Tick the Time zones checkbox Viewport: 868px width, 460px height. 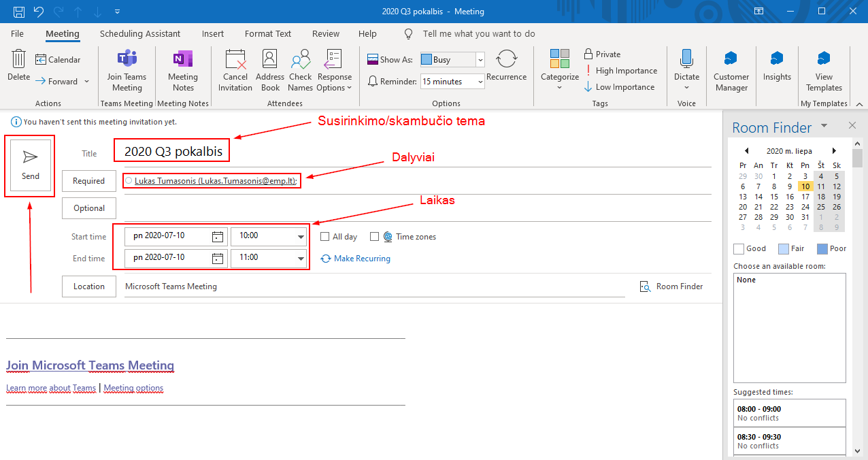(x=374, y=237)
